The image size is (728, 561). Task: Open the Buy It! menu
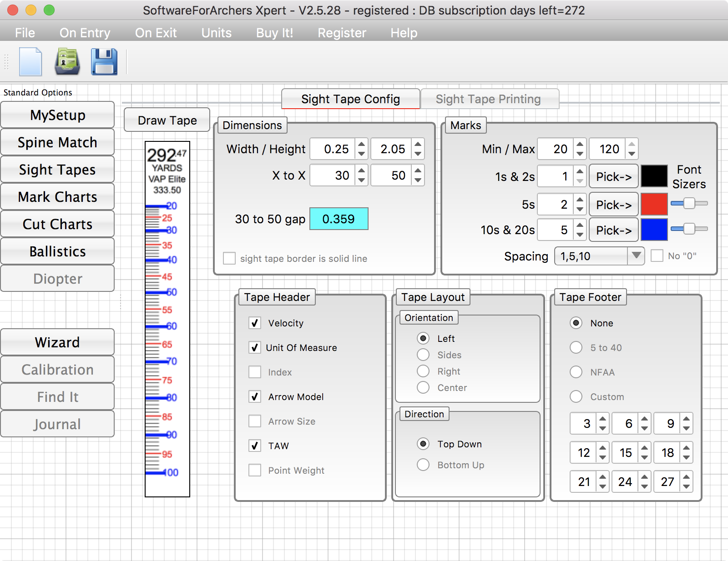click(274, 33)
